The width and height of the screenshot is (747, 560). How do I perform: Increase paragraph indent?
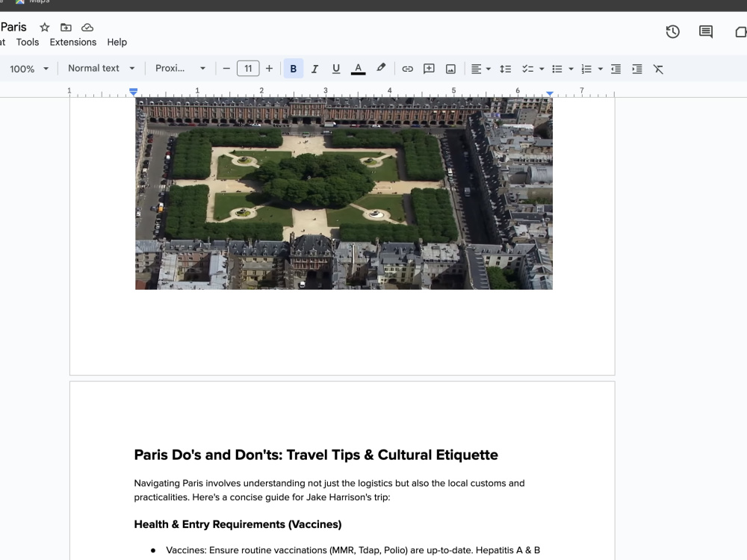click(637, 69)
